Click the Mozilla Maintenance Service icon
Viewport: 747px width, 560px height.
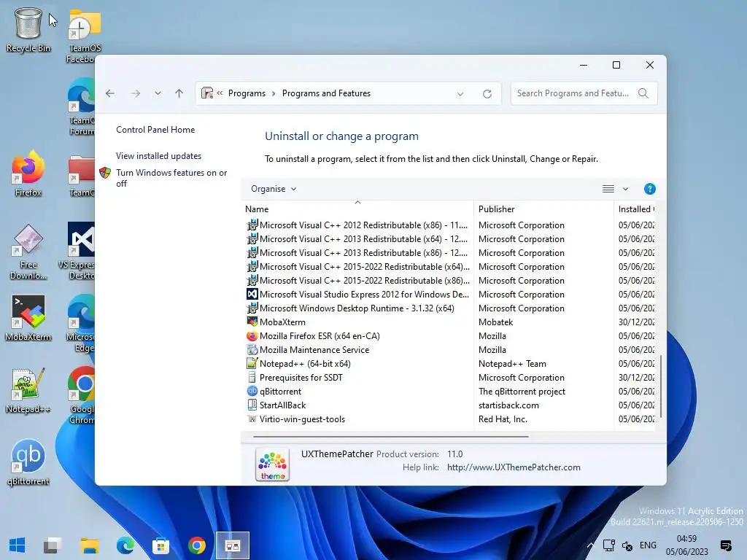[x=252, y=349]
